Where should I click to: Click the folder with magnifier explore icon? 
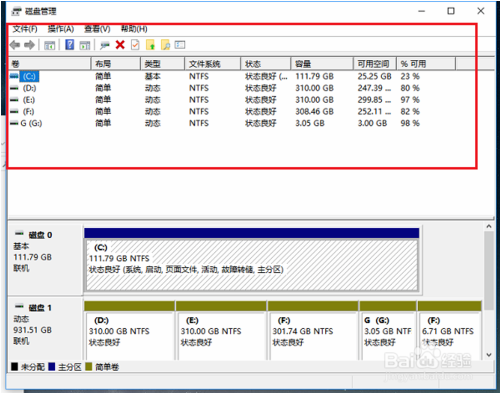click(165, 45)
